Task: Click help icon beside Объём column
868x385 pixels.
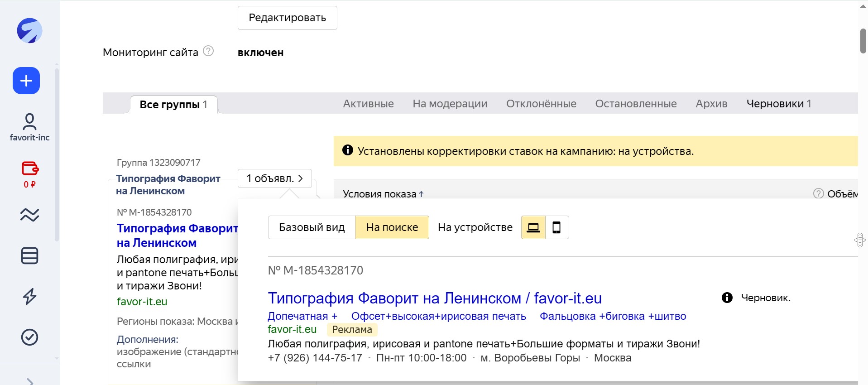Action: (818, 193)
